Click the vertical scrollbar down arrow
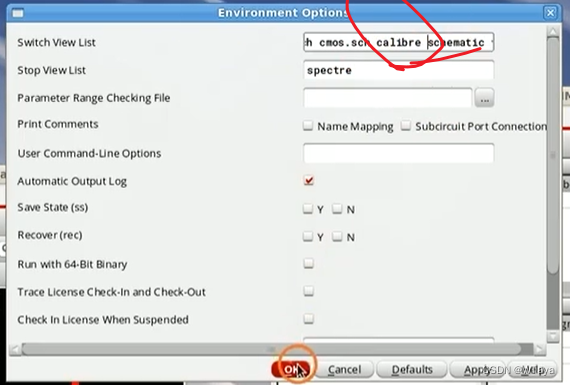570x385 pixels. pos(553,337)
